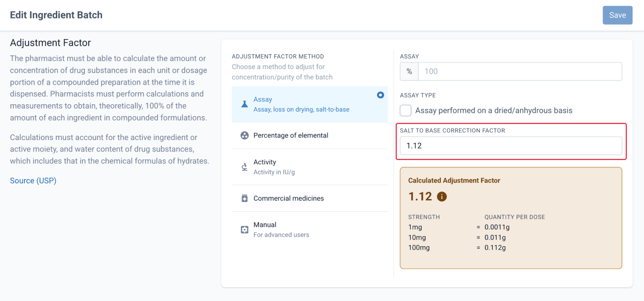Enable Assay performed on dried/anhydrous basis
This screenshot has width=644, height=301.
click(x=405, y=110)
